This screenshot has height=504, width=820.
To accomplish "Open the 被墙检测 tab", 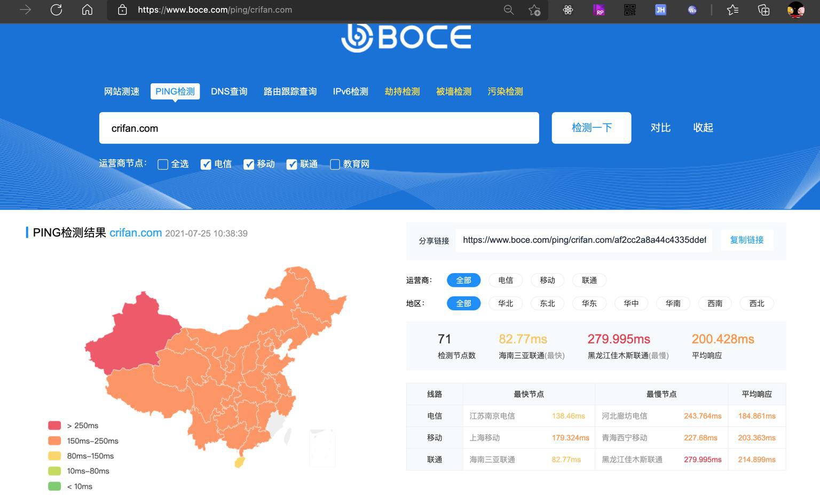I will point(454,91).
